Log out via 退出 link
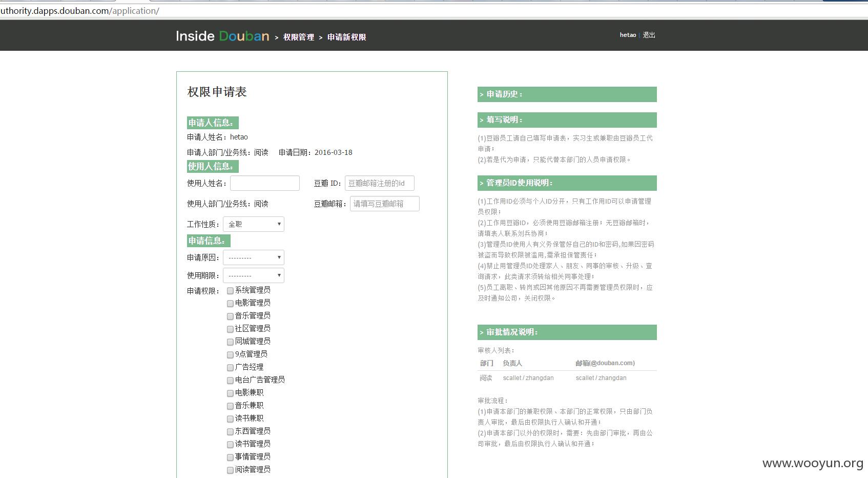868x478 pixels. pyautogui.click(x=649, y=35)
